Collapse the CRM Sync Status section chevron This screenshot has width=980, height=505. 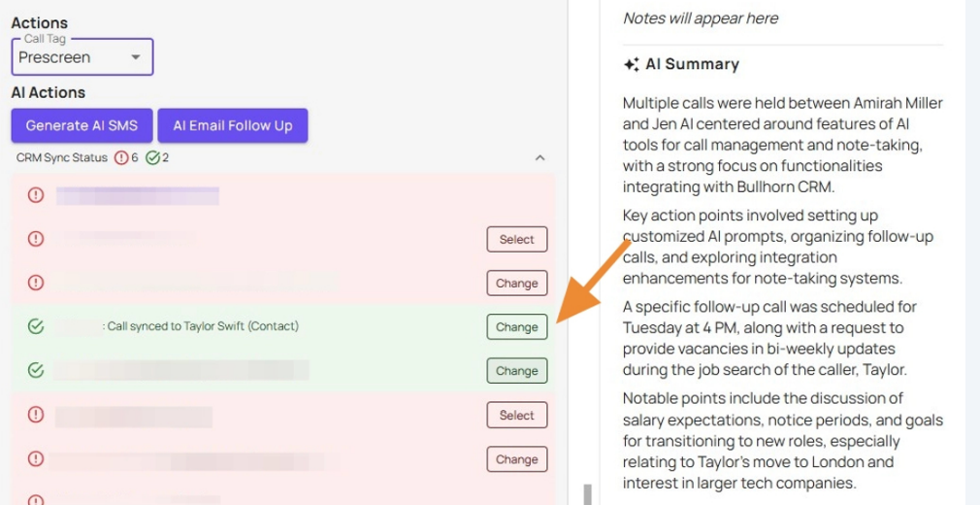coord(540,157)
